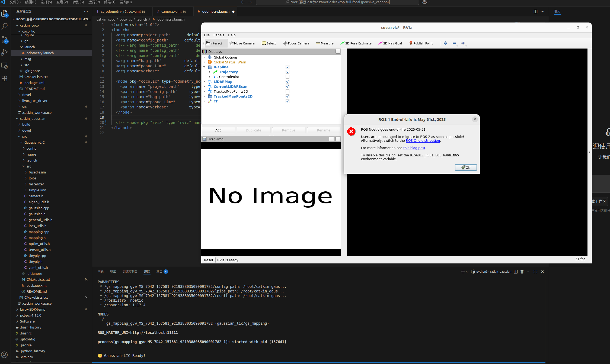610x364 pixels.
Task: Click the Reset button in RViz status bar
Action: [208, 260]
